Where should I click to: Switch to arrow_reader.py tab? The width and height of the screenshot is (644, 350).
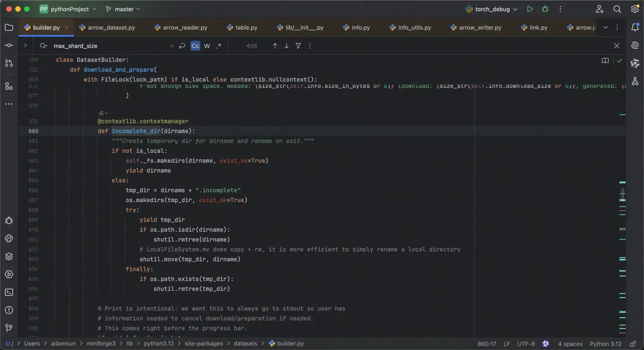181,28
